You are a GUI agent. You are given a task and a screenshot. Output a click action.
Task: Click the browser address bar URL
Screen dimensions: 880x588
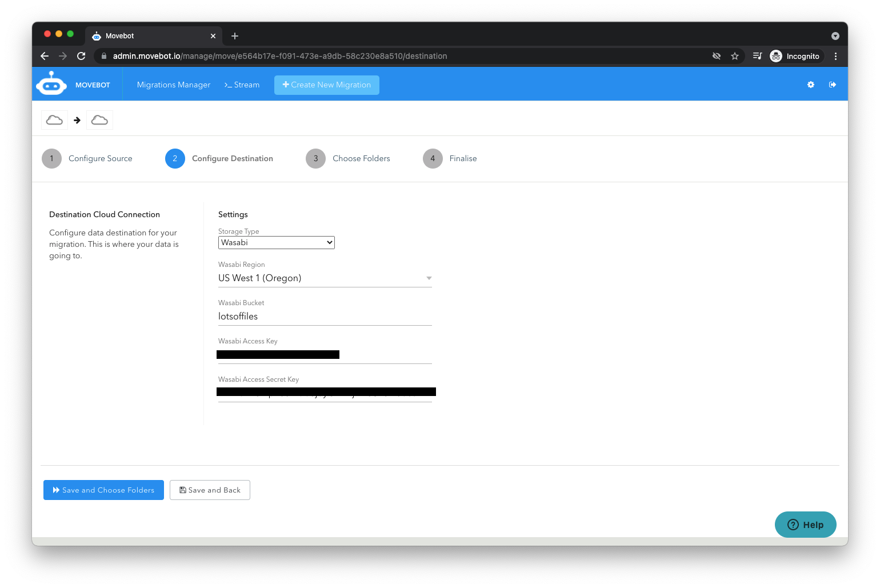pos(280,56)
